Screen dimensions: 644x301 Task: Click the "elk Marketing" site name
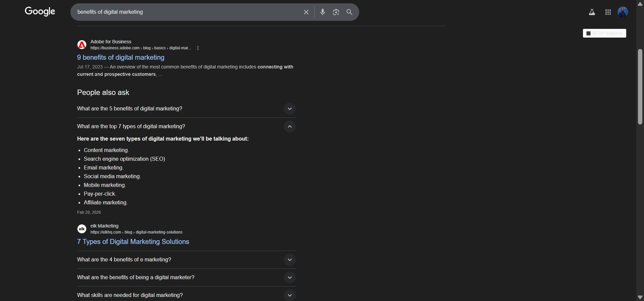(104, 226)
